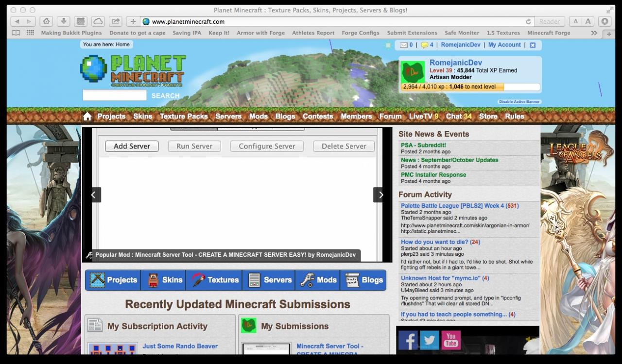622x364 pixels.
Task: Click the Twitter bird icon
Action: pyautogui.click(x=430, y=340)
